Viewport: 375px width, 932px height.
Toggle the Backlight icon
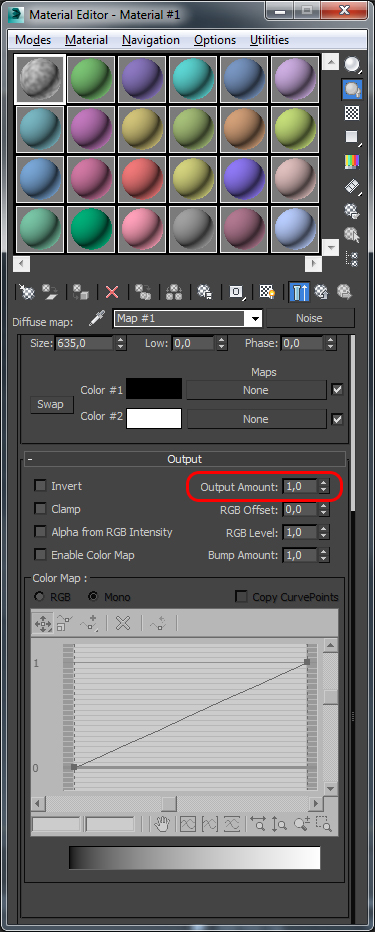pos(353,89)
